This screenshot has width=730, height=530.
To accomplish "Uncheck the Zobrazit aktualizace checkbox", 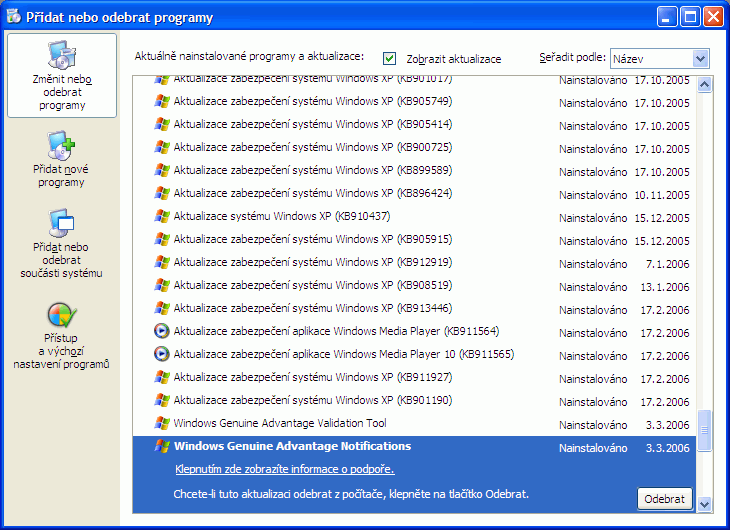I will [389, 59].
